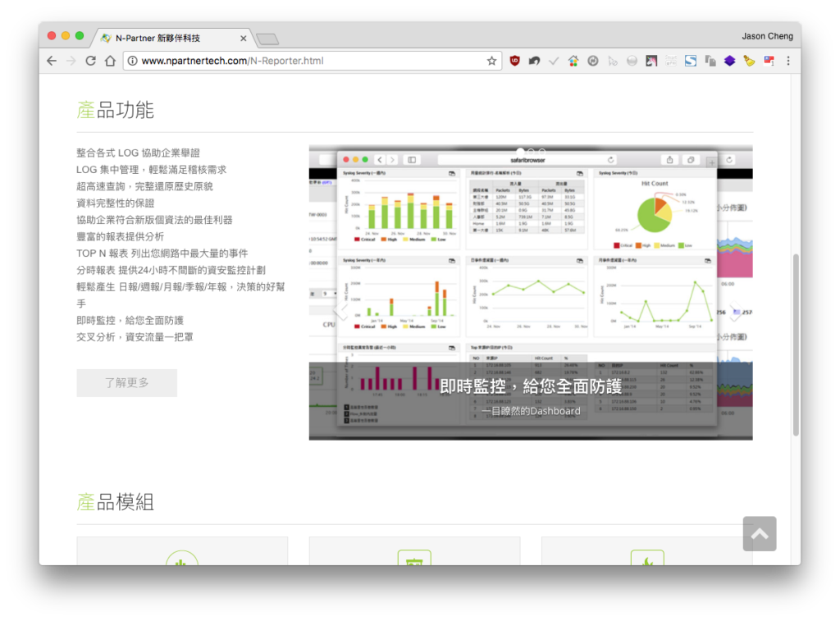Image resolution: width=840 pixels, height=621 pixels.
Task: Click the subtitle 一目瞭然的Dashboard
Action: click(531, 411)
